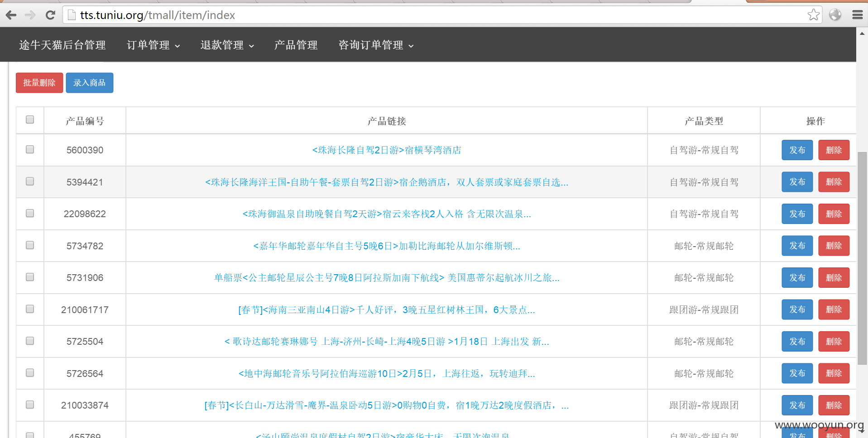The image size is (868, 438).
Task: Open link 珠海长隆自驾2日游 宿横琴湾酒店
Action: [387, 150]
